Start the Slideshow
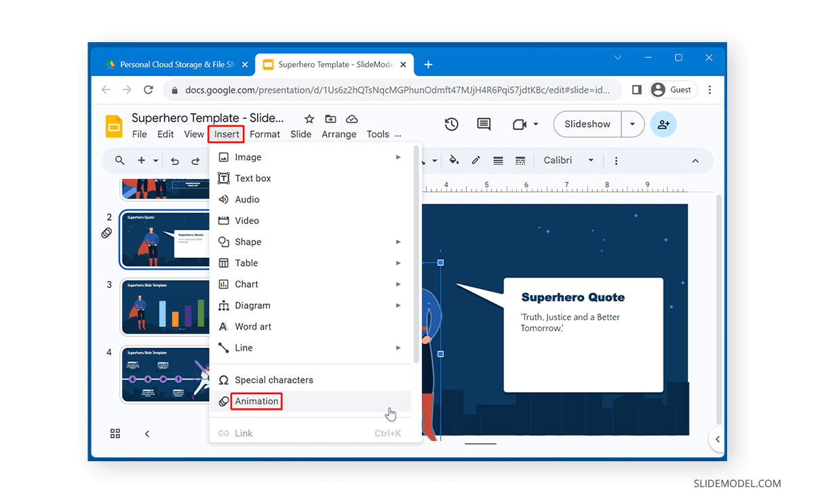 tap(587, 124)
